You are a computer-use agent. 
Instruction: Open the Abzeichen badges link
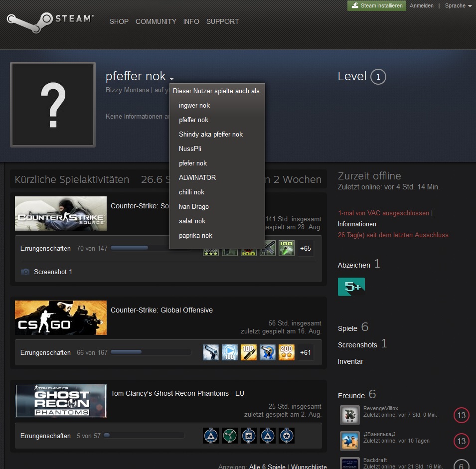(354, 265)
